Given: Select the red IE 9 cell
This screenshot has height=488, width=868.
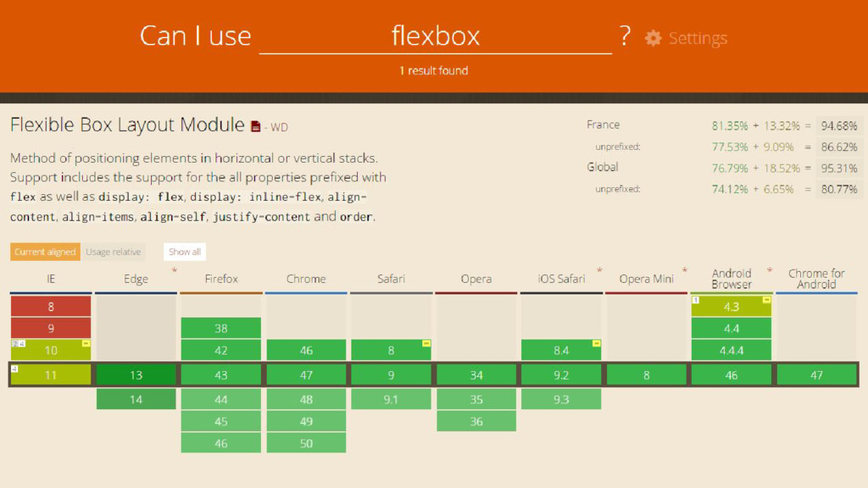Looking at the screenshot, I should 51,328.
